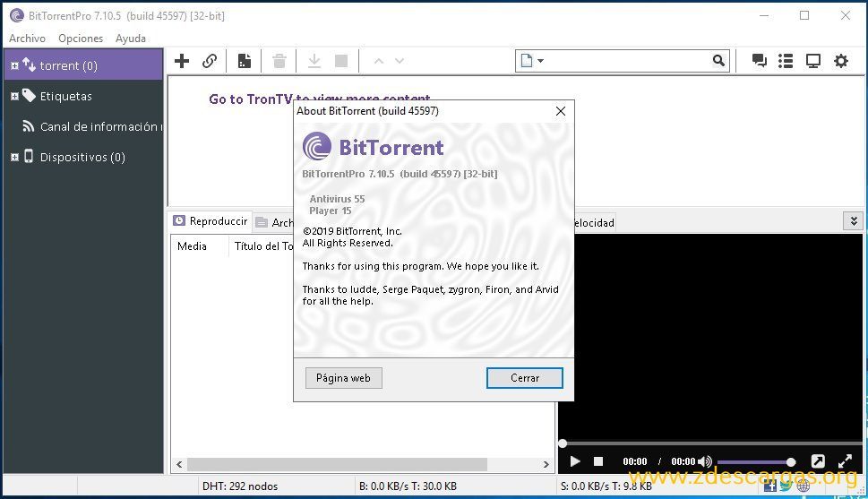868x499 pixels.
Task: Open Preferences gear icon
Action: point(841,60)
